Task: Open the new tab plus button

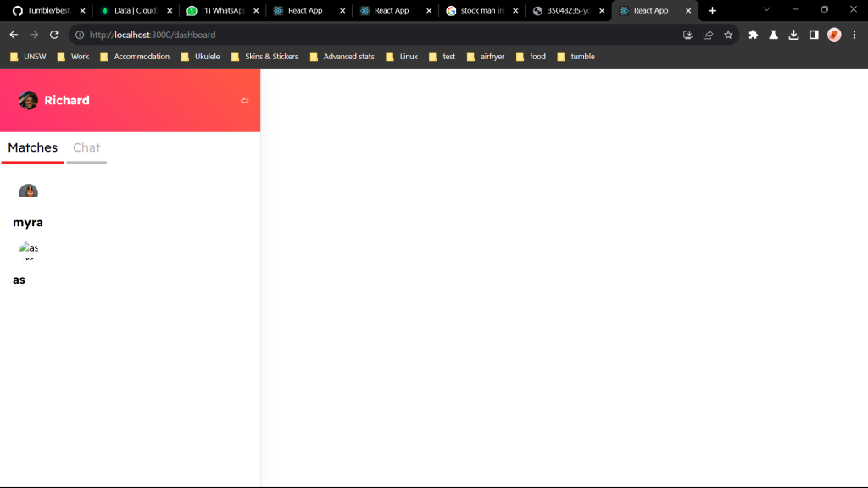Action: (712, 11)
